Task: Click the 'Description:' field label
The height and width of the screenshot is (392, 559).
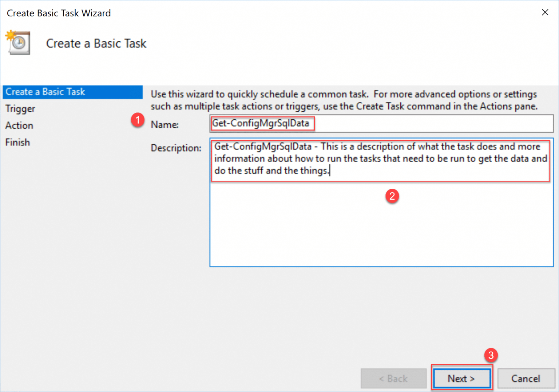Action: point(176,148)
